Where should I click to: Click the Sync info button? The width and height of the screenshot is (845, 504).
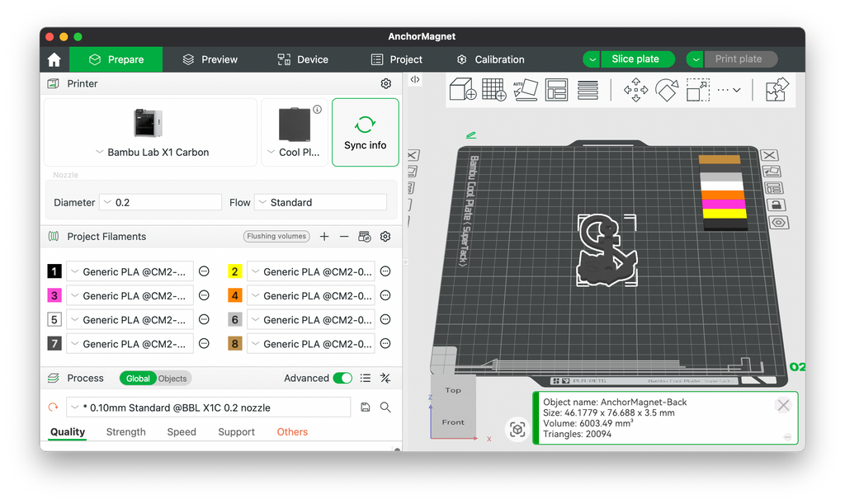[x=366, y=133]
